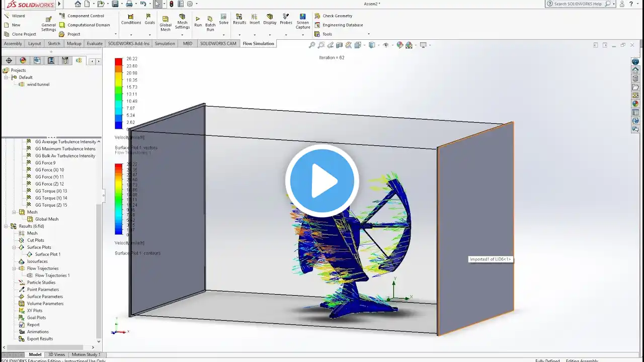644x362 pixels.
Task: Click Animations in the results tree
Action: click(x=34, y=332)
